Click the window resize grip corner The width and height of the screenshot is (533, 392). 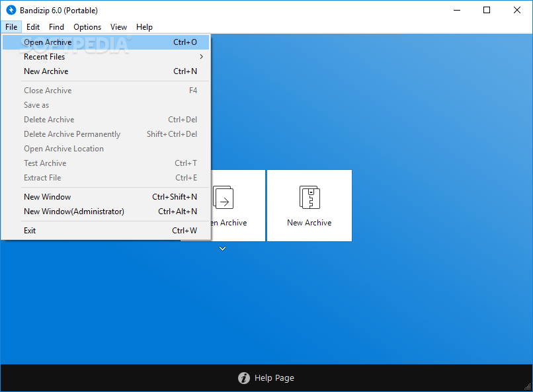(x=528, y=387)
